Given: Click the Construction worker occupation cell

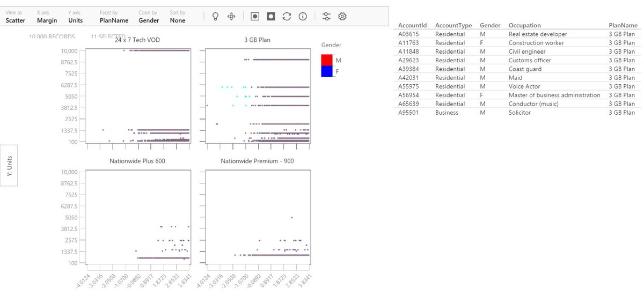Looking at the screenshot, I should point(536,43).
